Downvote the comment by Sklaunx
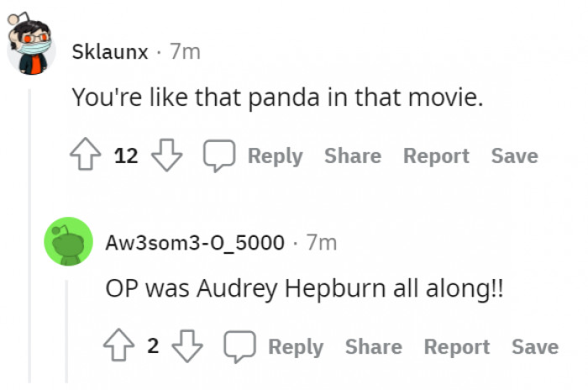 click(x=168, y=155)
